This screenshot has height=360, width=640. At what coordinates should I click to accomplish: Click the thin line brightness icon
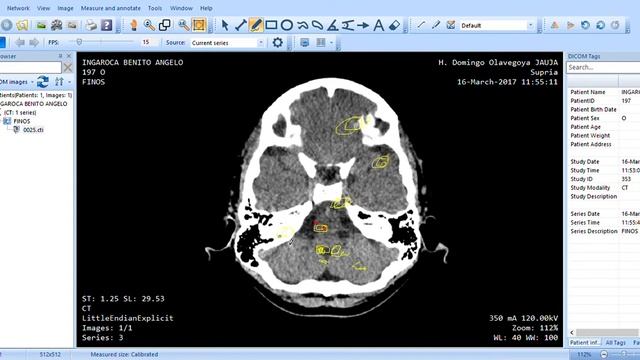pyautogui.click(x=421, y=25)
